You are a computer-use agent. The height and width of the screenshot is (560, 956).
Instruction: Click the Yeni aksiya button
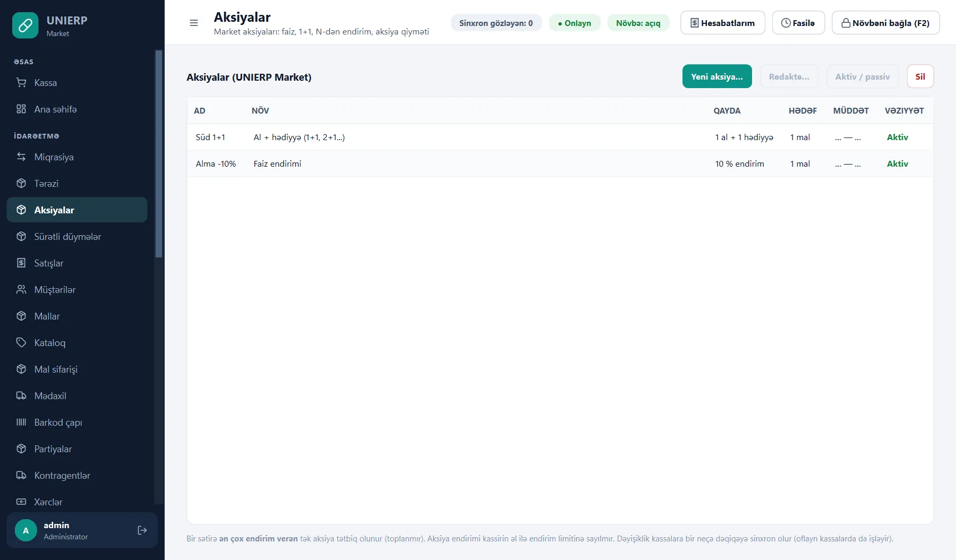717,76
